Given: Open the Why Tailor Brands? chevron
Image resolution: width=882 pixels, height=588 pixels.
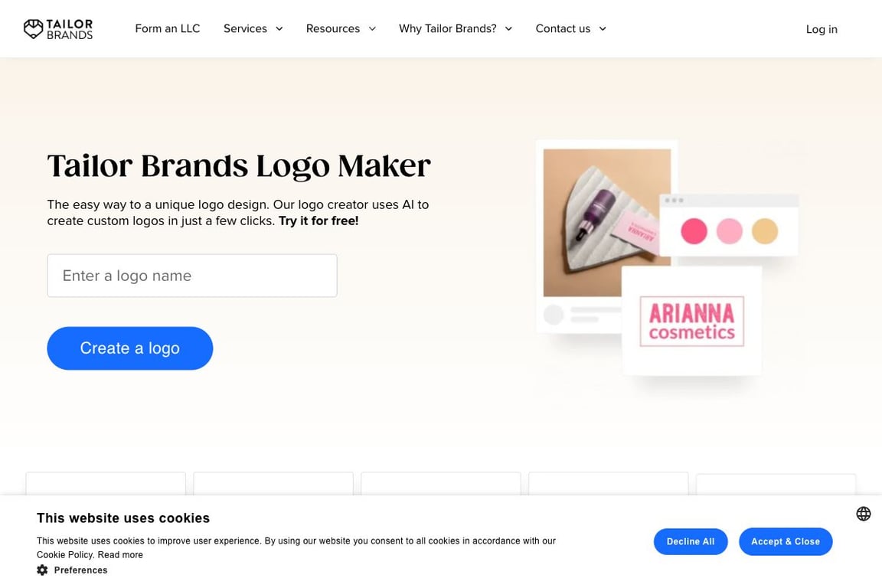Looking at the screenshot, I should pos(508,28).
